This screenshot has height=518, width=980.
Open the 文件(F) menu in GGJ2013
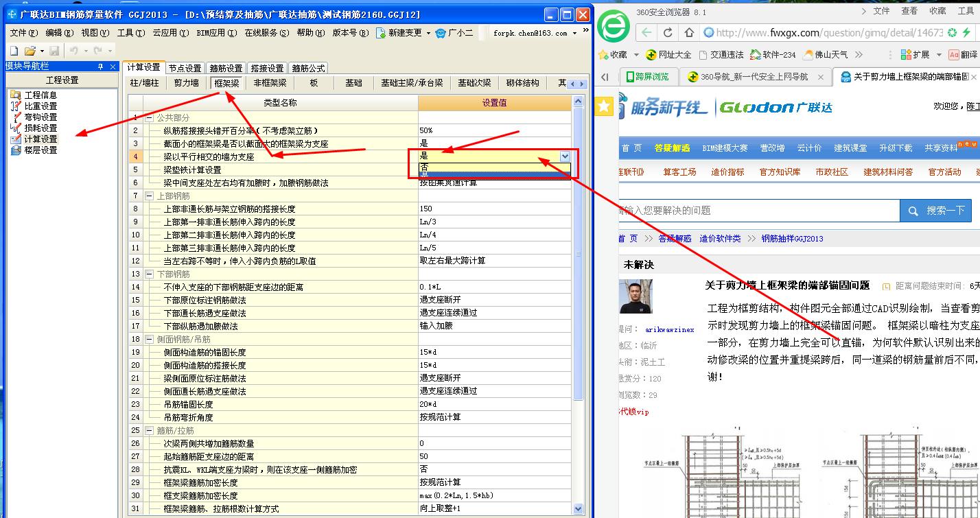point(23,33)
